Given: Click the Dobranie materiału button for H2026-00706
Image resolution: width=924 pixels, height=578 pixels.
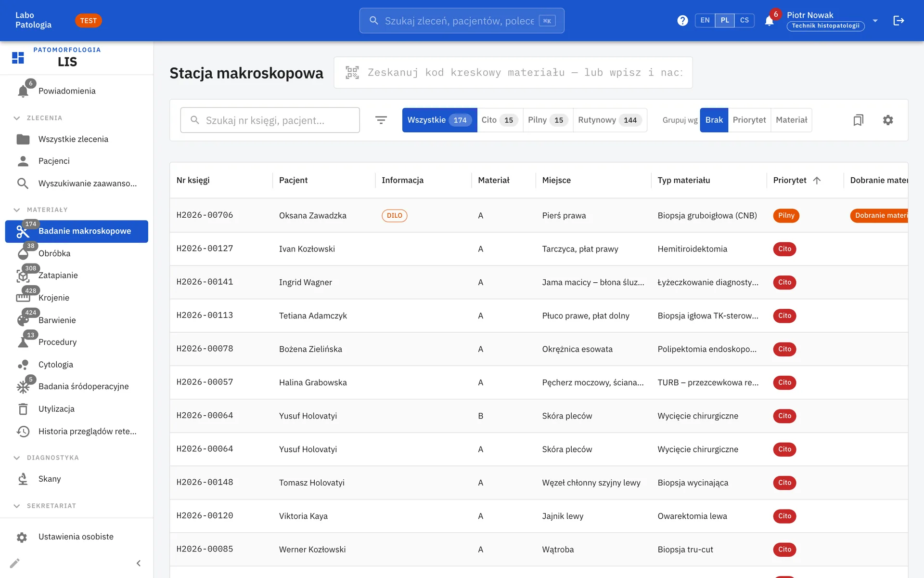Looking at the screenshot, I should (879, 215).
